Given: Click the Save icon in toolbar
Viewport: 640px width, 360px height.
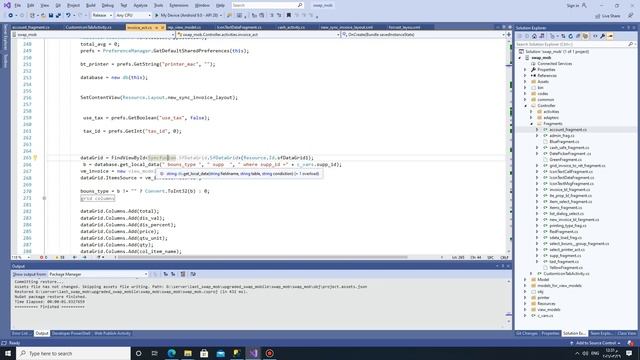Looking at the screenshot, I should click(x=51, y=16).
